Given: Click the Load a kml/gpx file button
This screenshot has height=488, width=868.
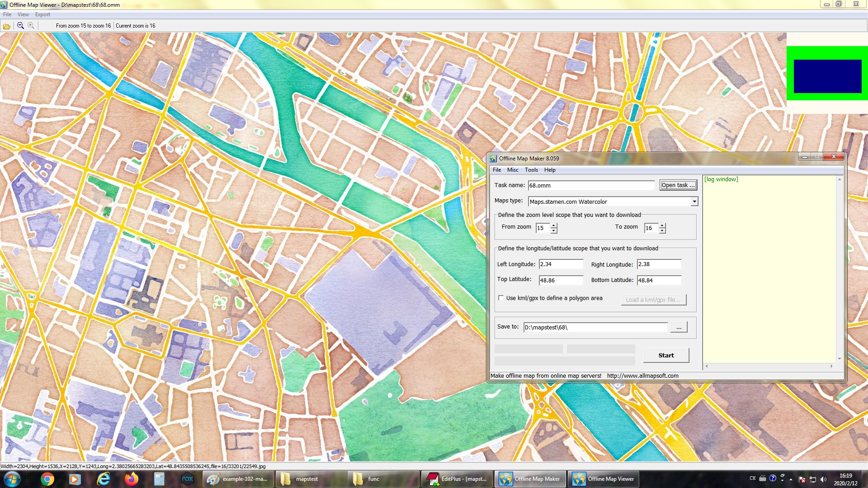Looking at the screenshot, I should coord(653,300).
